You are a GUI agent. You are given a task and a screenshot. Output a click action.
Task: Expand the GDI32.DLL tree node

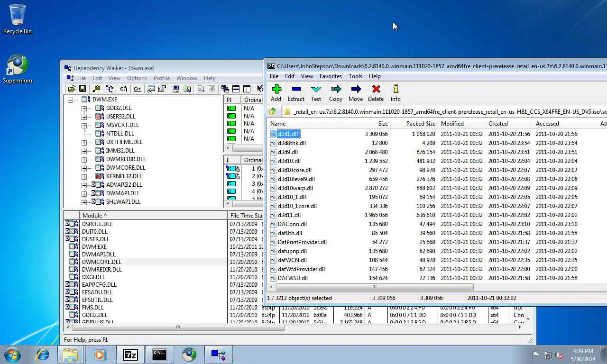pos(84,109)
